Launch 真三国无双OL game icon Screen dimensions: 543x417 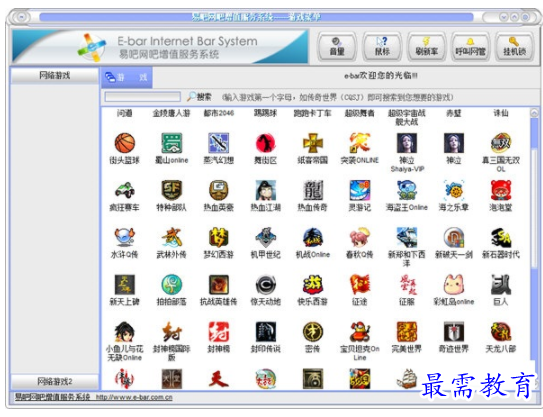pos(501,143)
